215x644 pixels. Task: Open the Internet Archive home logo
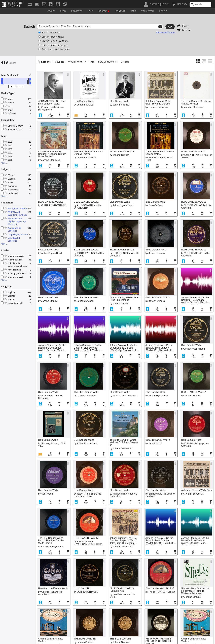coord(13,4)
